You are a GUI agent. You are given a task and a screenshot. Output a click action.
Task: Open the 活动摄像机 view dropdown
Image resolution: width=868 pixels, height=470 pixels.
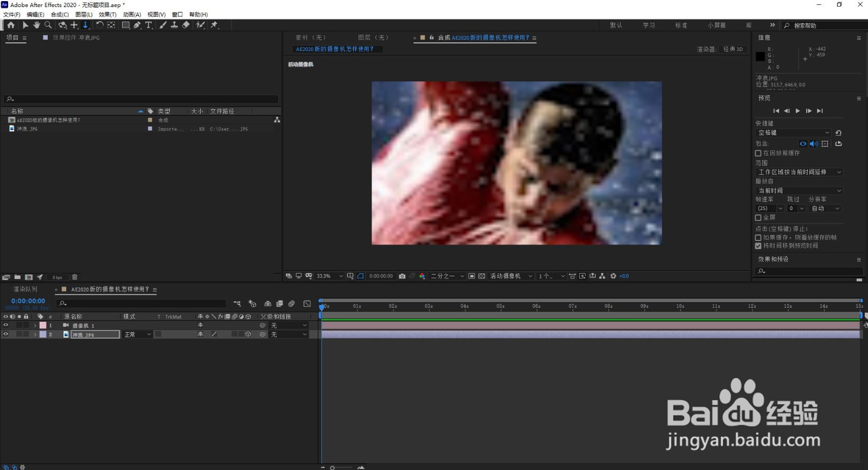click(x=511, y=276)
